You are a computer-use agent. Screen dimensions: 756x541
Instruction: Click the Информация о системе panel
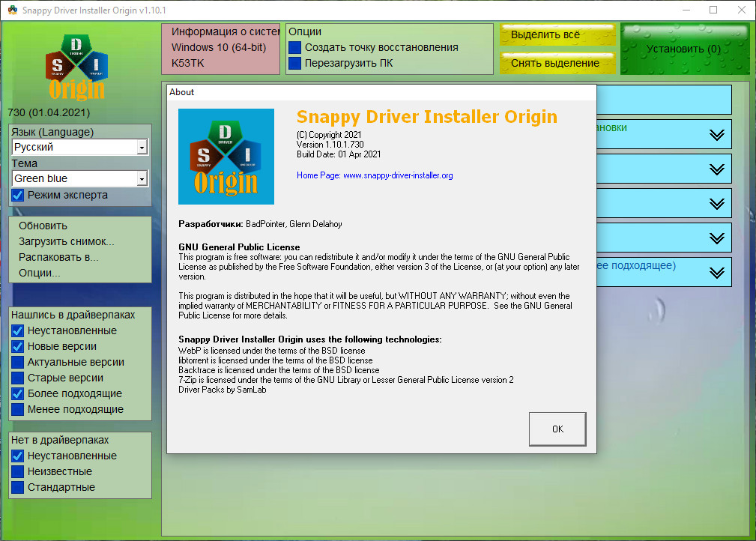click(x=220, y=48)
